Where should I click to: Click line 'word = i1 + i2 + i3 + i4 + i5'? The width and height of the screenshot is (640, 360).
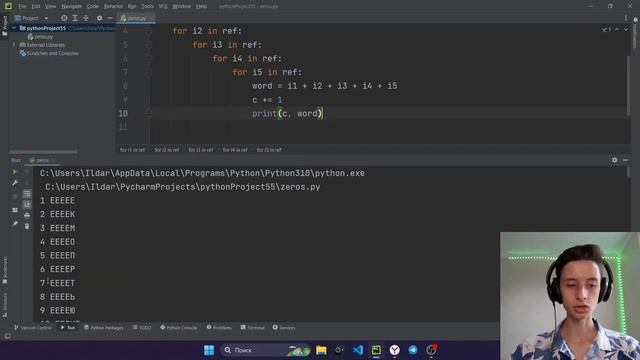pyautogui.click(x=324, y=86)
